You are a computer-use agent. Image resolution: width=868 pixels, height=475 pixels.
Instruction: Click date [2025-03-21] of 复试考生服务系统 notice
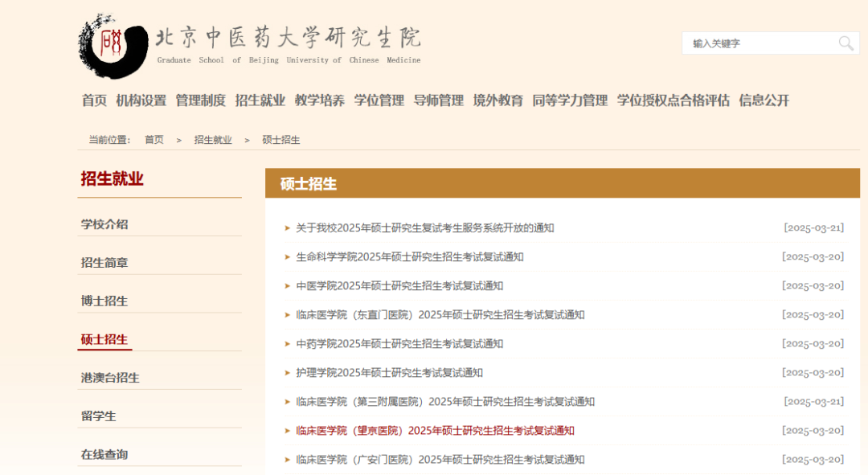pyautogui.click(x=813, y=228)
